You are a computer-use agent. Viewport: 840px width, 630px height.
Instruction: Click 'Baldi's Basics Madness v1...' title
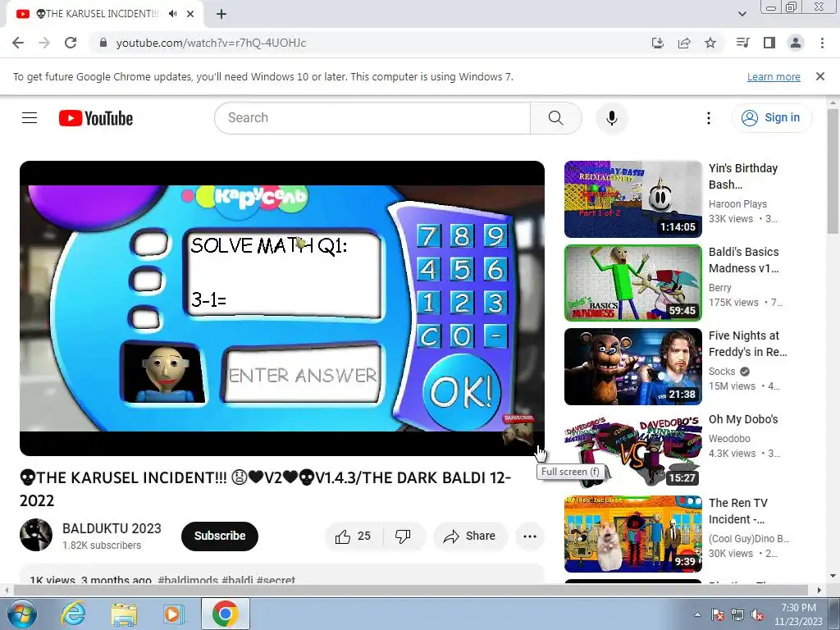(743, 260)
